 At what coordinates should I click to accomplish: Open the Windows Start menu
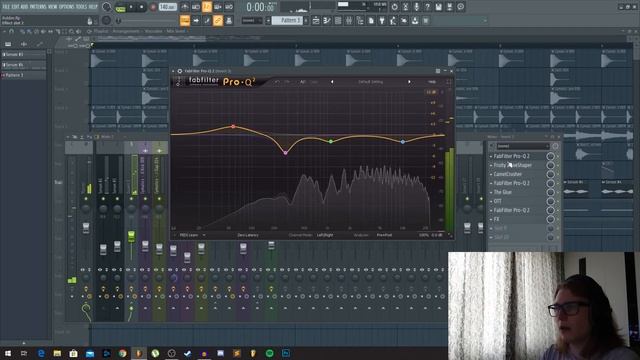8,353
